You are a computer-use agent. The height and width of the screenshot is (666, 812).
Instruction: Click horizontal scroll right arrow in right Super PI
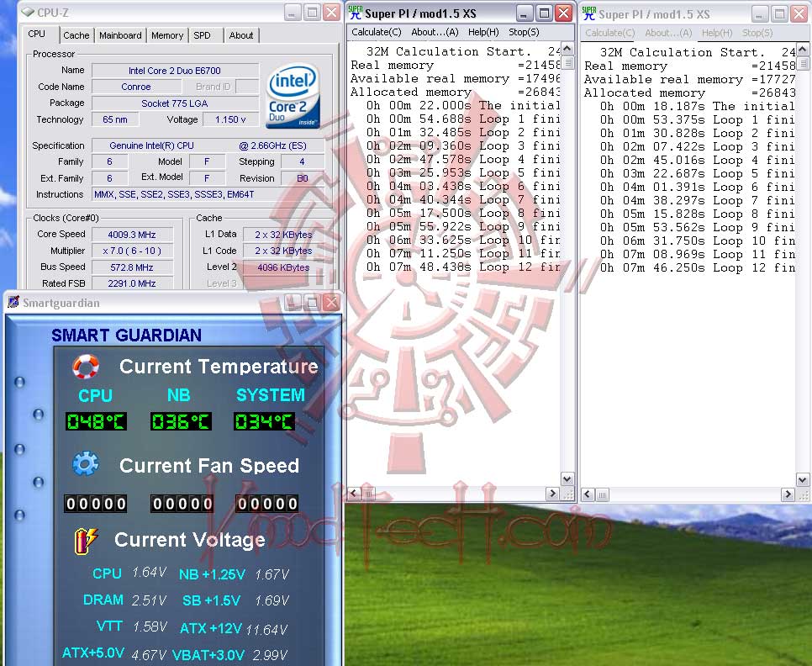[x=788, y=494]
